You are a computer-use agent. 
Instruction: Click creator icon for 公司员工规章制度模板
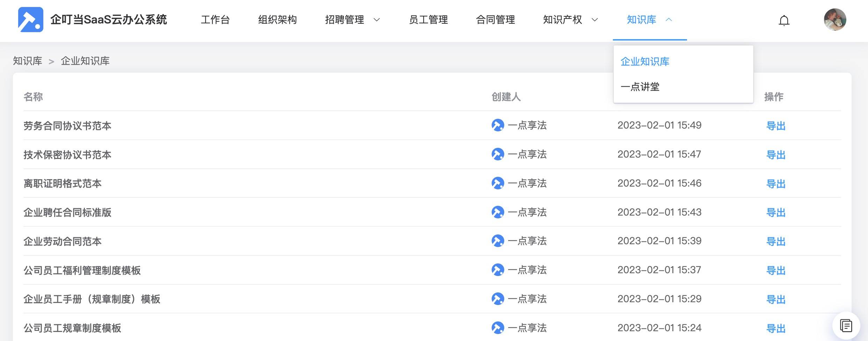tap(498, 328)
